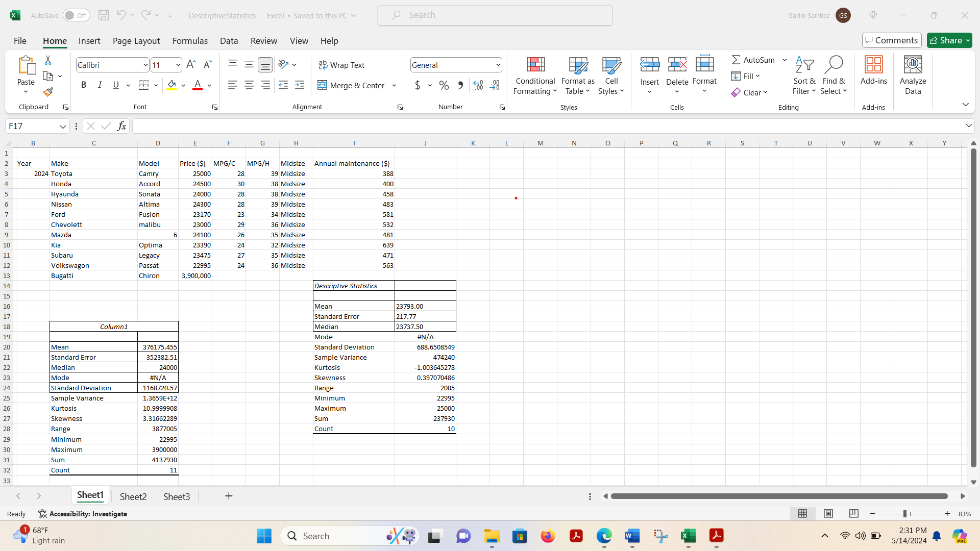Open the Sort & Filter menu

point(804,76)
